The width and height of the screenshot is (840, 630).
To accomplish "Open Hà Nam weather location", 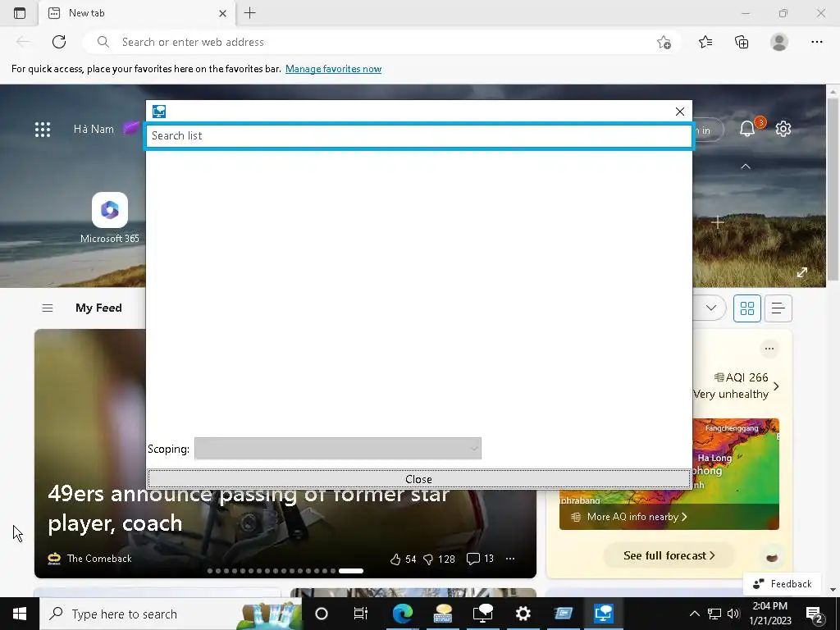I will [x=94, y=129].
